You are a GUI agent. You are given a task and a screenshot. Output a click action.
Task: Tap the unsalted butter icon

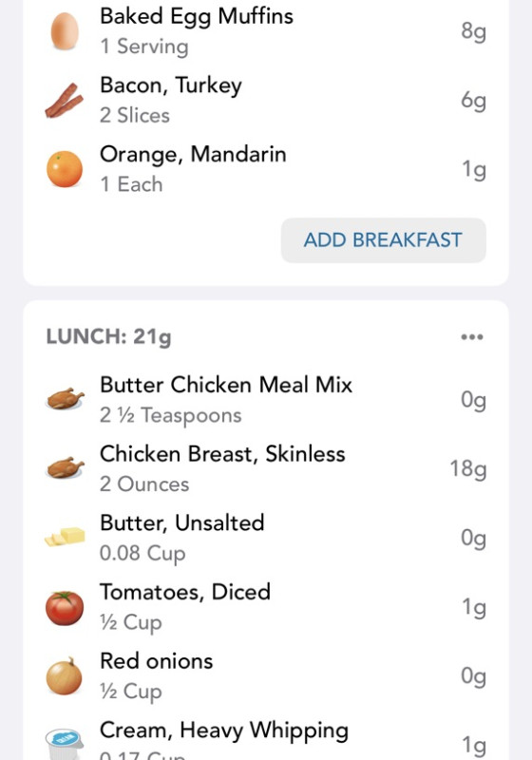[x=65, y=537]
